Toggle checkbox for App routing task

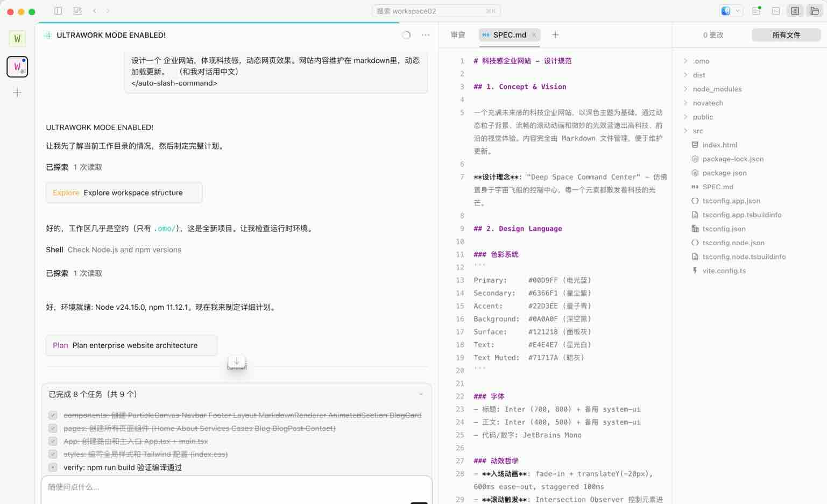(x=53, y=441)
